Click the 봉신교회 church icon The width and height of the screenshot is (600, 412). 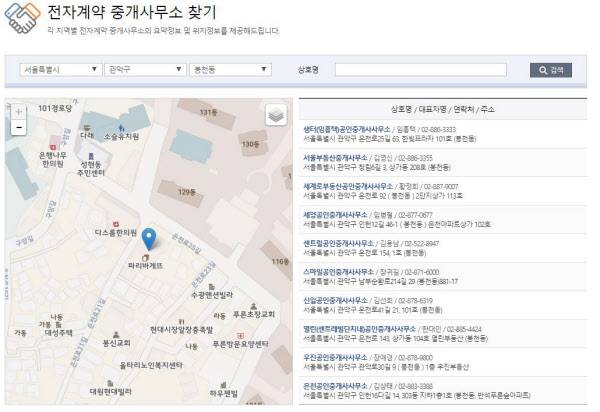(116, 335)
